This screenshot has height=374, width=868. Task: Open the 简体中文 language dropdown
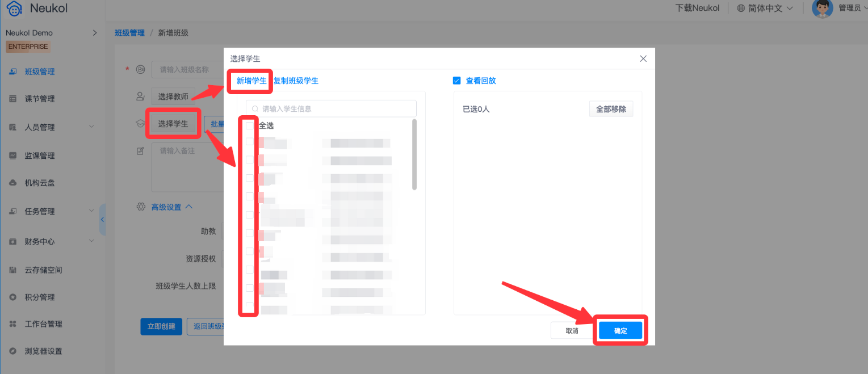765,8
